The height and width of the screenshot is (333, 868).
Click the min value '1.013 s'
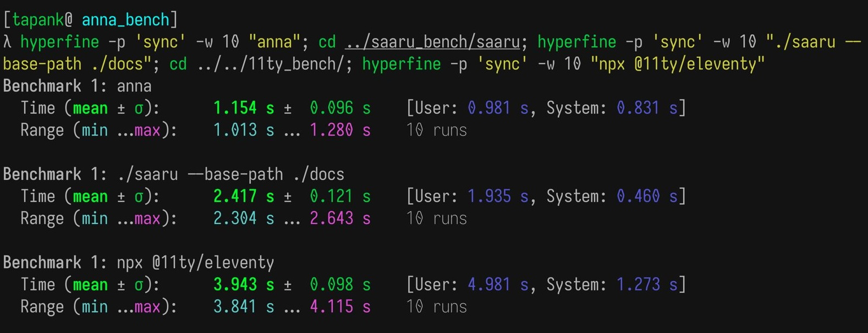click(x=244, y=130)
